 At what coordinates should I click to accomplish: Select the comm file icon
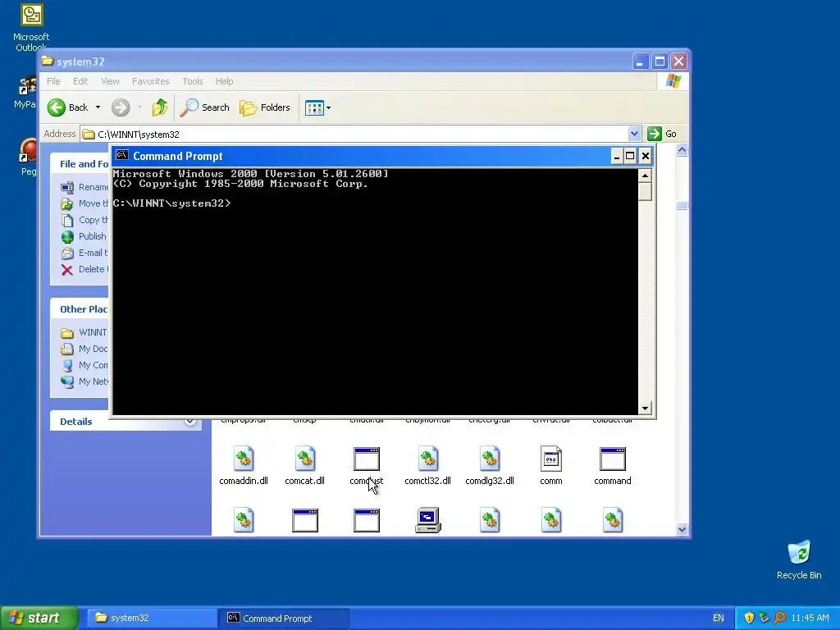pyautogui.click(x=551, y=459)
